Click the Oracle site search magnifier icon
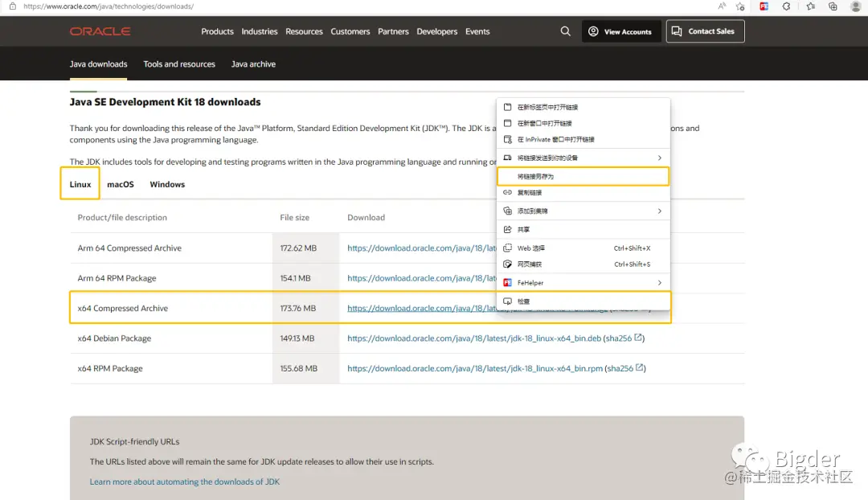Screen dimensions: 868x500 [x=565, y=31]
